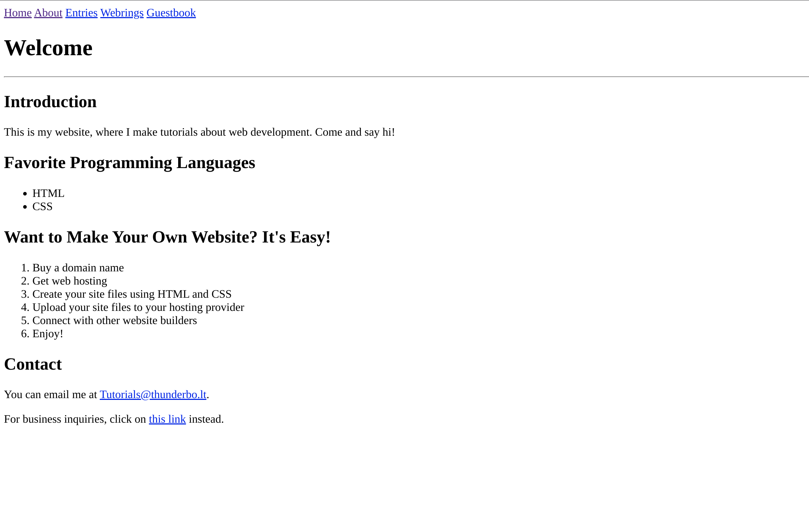Open the Guestbook link
This screenshot has width=809, height=532.
point(171,13)
